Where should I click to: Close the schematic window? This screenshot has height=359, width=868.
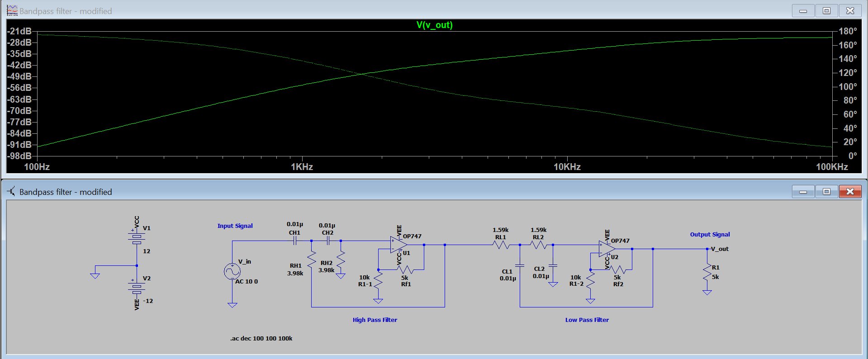tap(850, 191)
